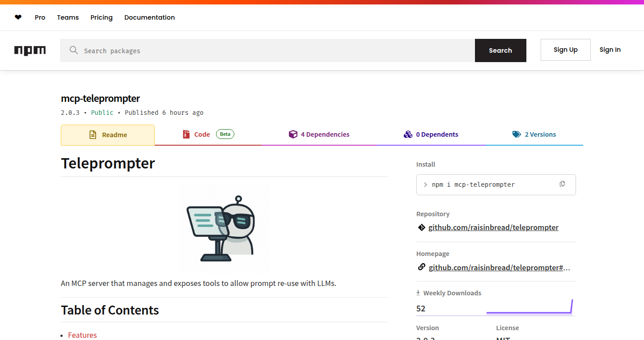Click the Teleprompter robot logo image

point(224,228)
